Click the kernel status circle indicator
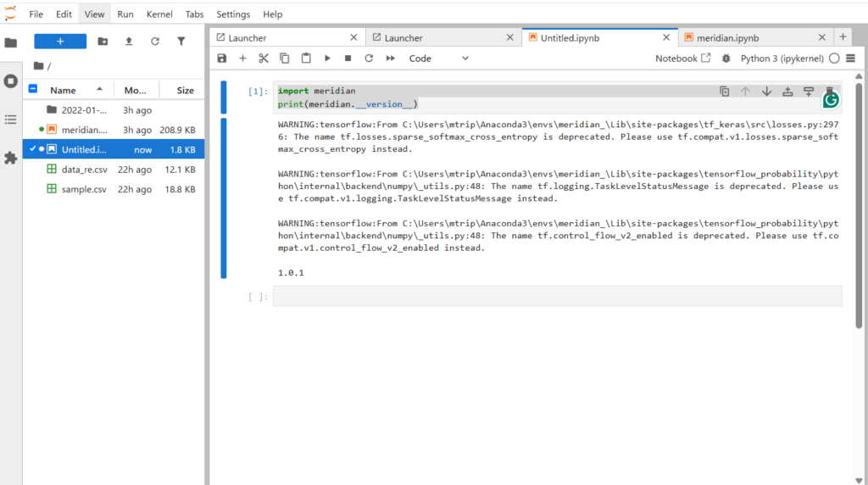The height and width of the screenshot is (485, 868). point(834,59)
